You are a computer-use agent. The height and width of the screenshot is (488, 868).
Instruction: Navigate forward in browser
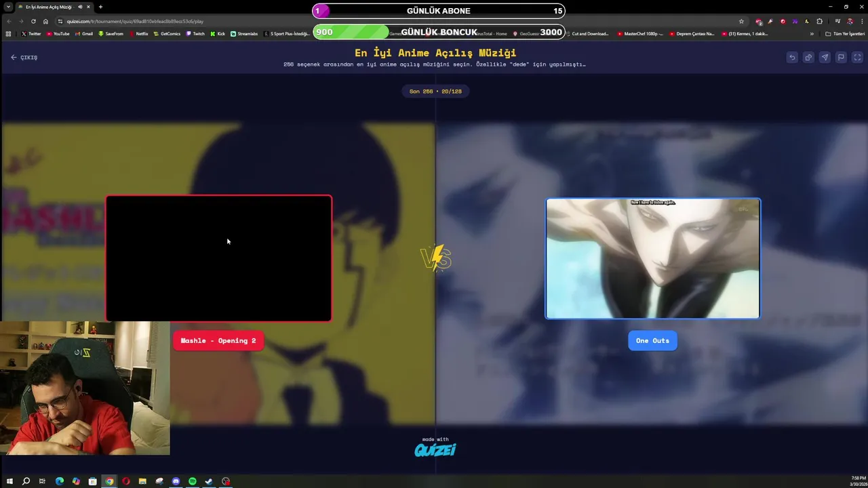tap(21, 21)
